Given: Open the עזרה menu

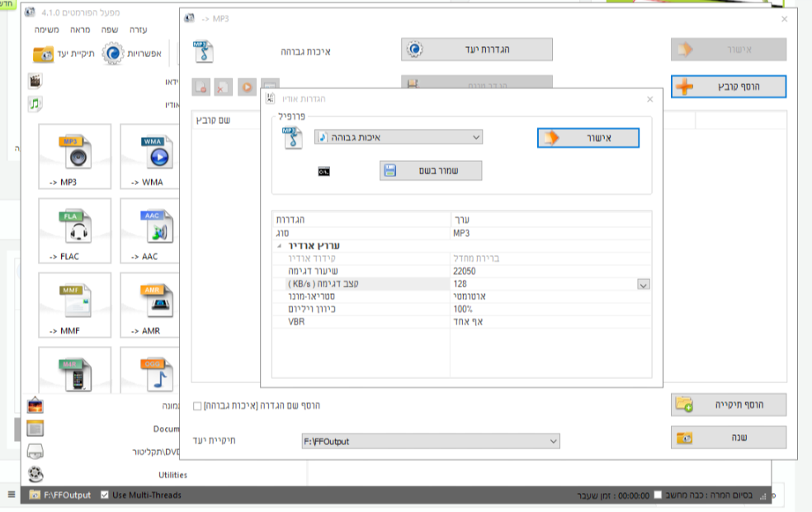Looking at the screenshot, I should point(139,30).
